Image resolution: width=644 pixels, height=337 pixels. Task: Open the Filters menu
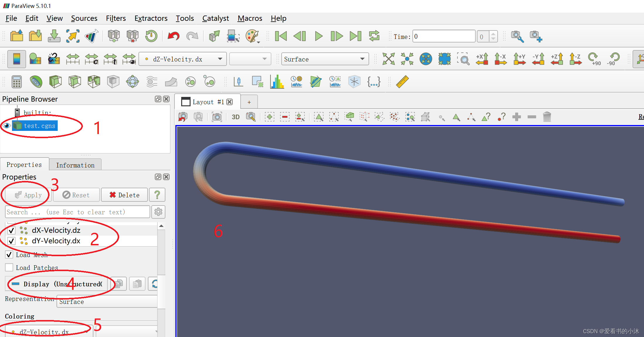(116, 18)
